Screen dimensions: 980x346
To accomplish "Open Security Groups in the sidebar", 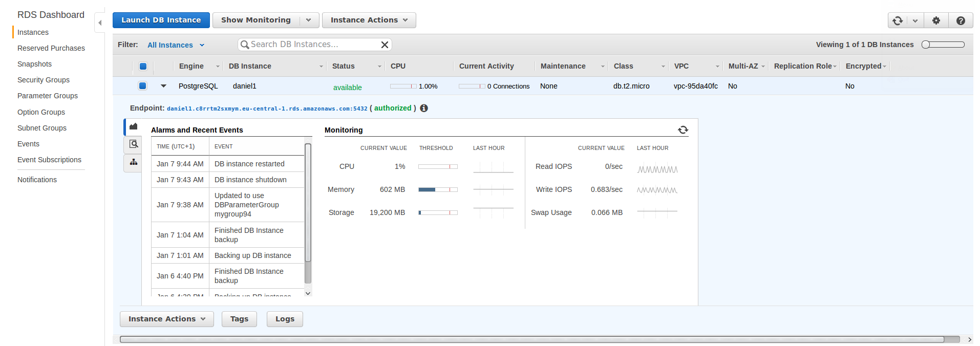I will [x=44, y=80].
